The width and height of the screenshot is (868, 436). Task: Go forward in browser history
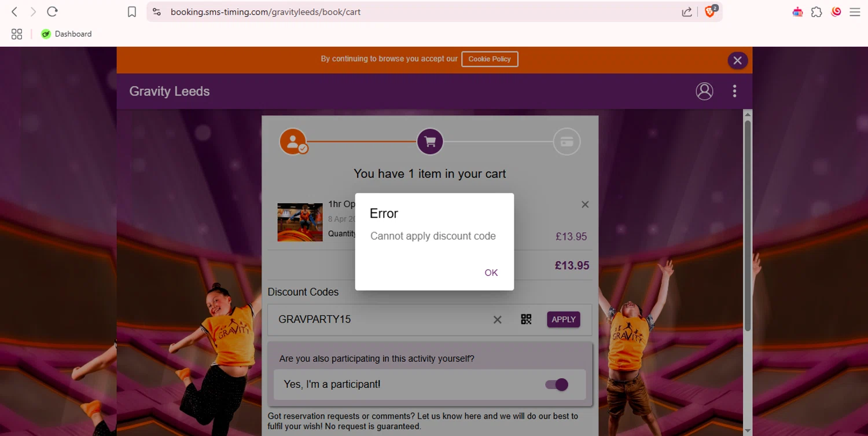pos(33,12)
